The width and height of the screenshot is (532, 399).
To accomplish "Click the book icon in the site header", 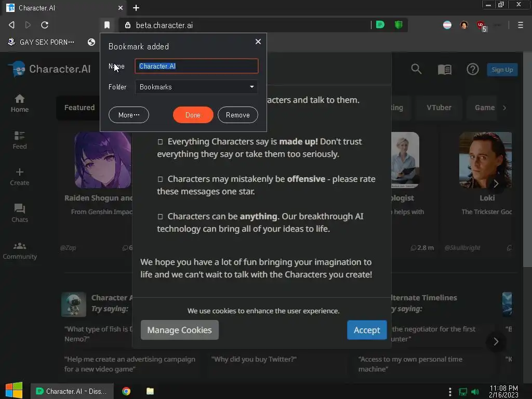I will click(445, 70).
